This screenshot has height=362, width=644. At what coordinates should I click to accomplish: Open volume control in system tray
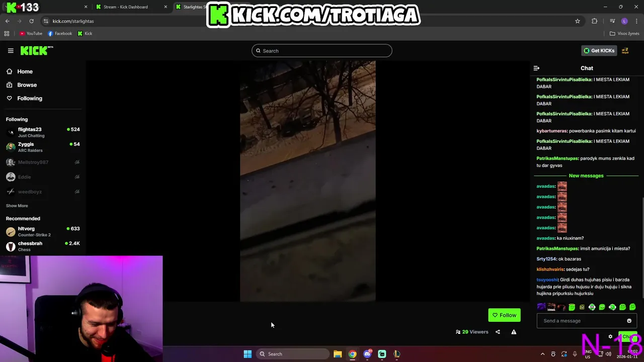click(x=608, y=354)
